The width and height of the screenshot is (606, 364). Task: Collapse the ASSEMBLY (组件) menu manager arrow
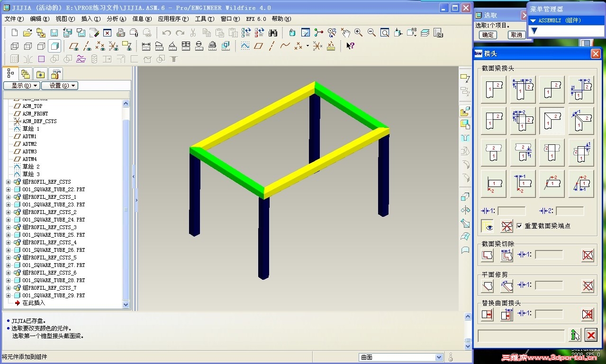(533, 20)
